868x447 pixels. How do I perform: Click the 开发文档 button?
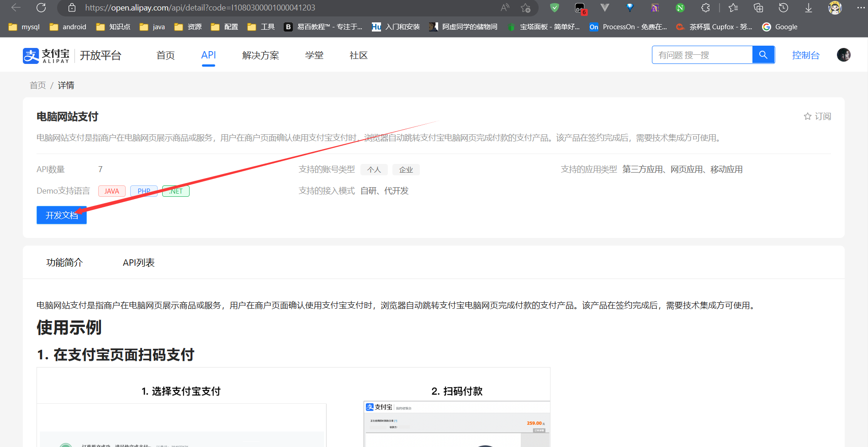[x=62, y=215]
